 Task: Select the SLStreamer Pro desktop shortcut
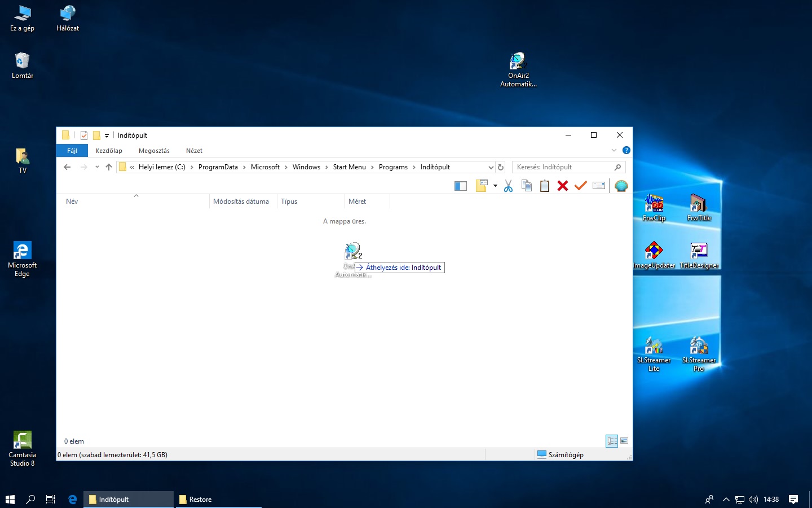point(699,354)
